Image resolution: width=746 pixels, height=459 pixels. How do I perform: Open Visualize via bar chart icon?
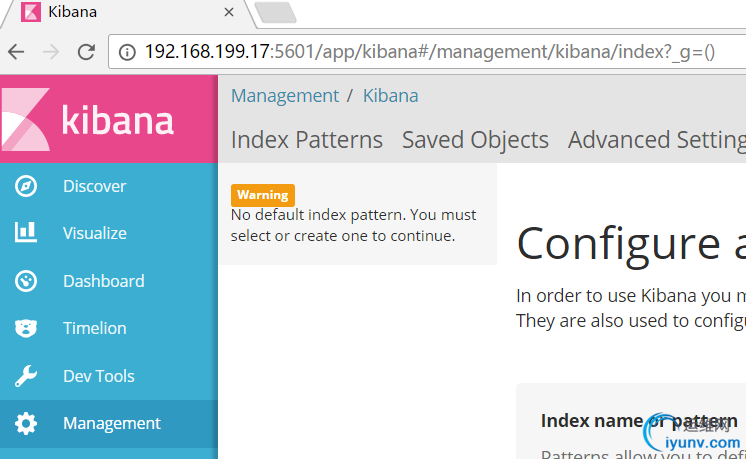coord(26,233)
